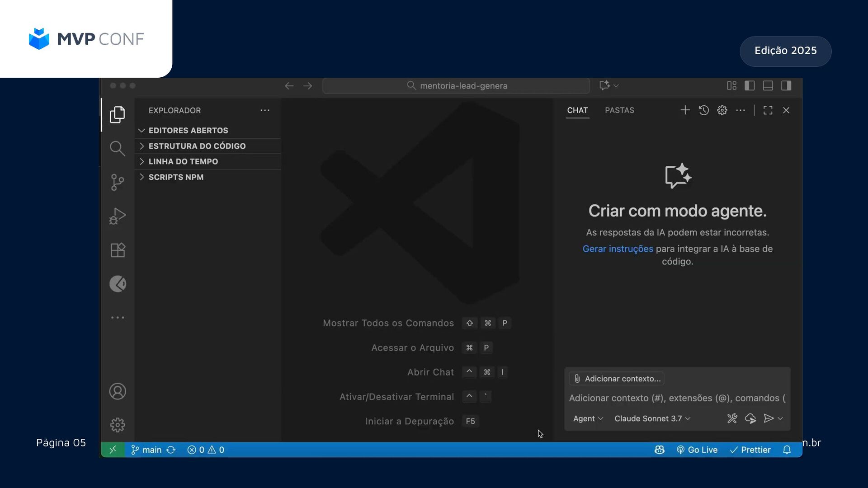Click the chat history icon

click(x=703, y=110)
